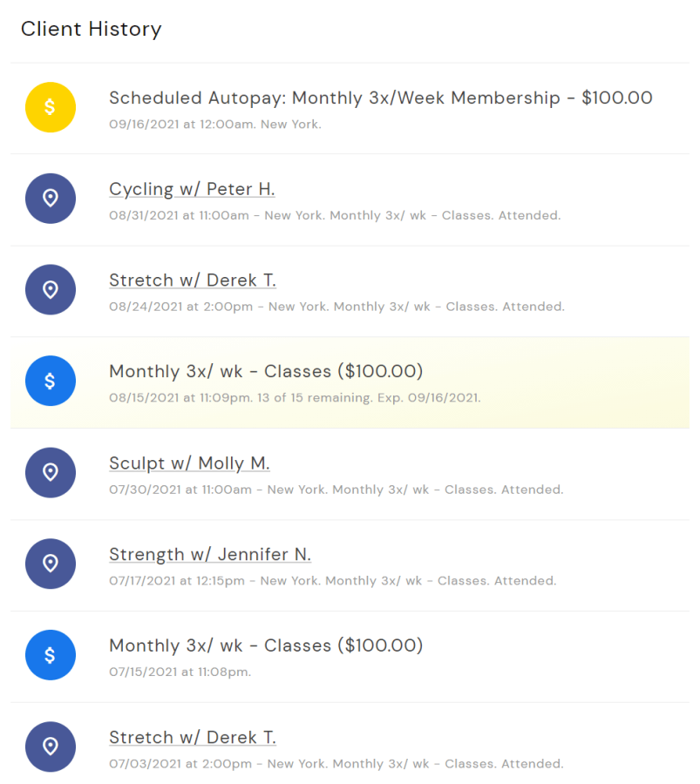Click the 07/30/2021 Sculpt attendance detail line
Image resolution: width=700 pixels, height=784 pixels.
pos(336,490)
